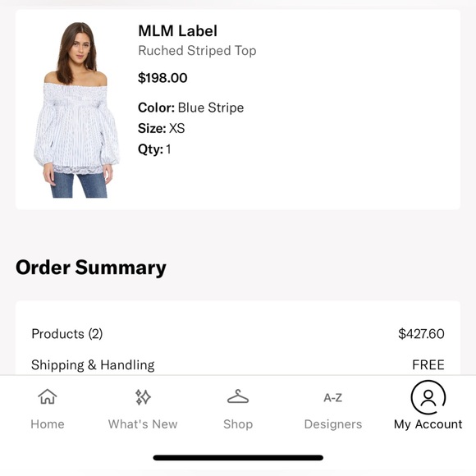Screen dimensions: 476x476
Task: Tap the $198.00 item price
Action: tap(162, 78)
